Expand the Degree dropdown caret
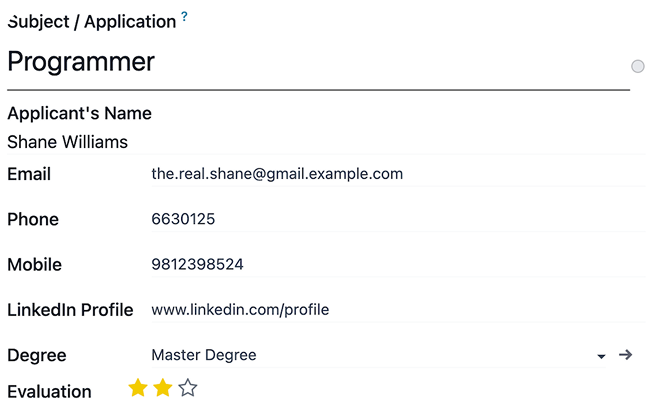This screenshot has width=656, height=411. coord(601,356)
